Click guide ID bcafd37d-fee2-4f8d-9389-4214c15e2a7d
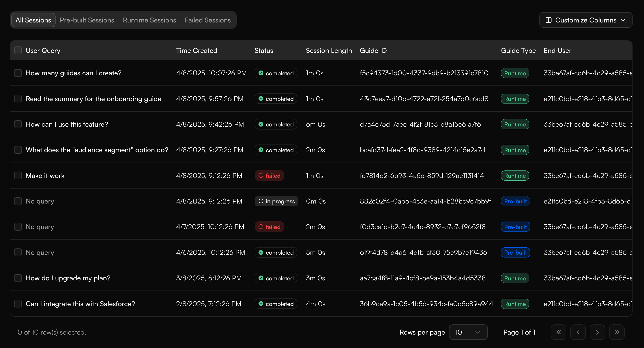The image size is (644, 348). (x=422, y=150)
